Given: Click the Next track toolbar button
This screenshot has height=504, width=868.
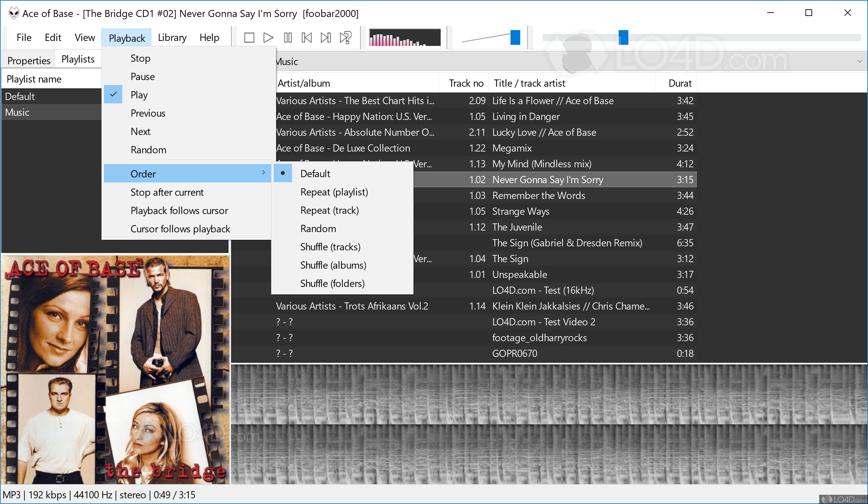Looking at the screenshot, I should [326, 37].
